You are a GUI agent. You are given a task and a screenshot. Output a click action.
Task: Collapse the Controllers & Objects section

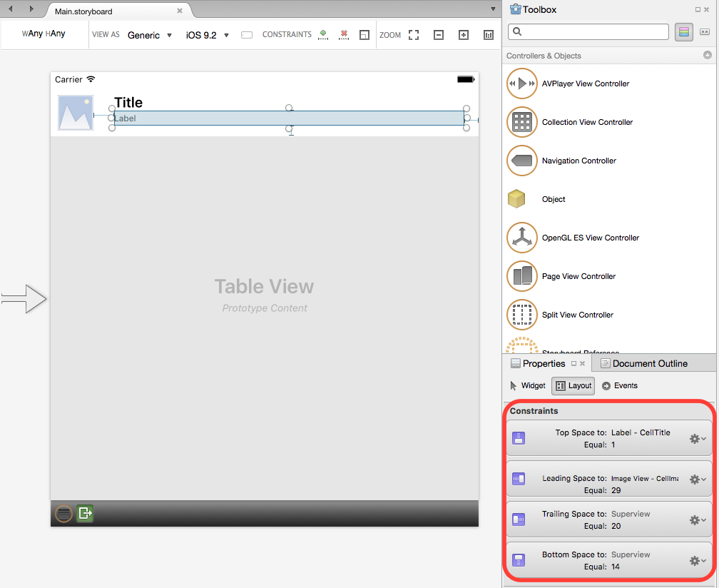point(707,55)
